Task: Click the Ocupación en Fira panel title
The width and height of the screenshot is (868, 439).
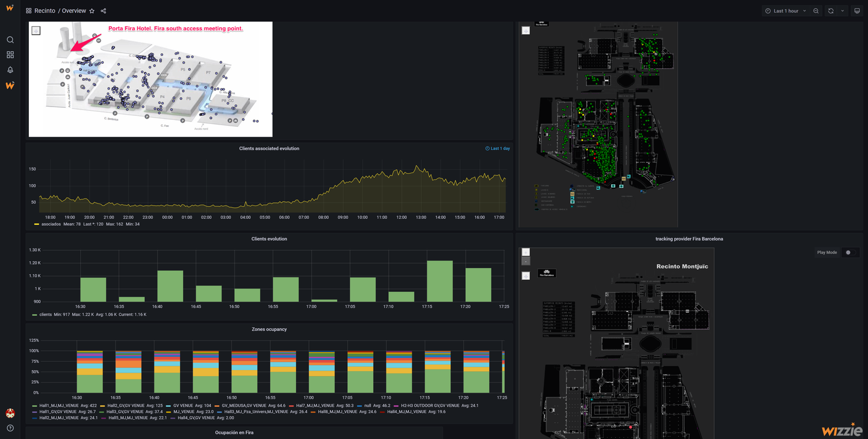Action: pos(234,432)
